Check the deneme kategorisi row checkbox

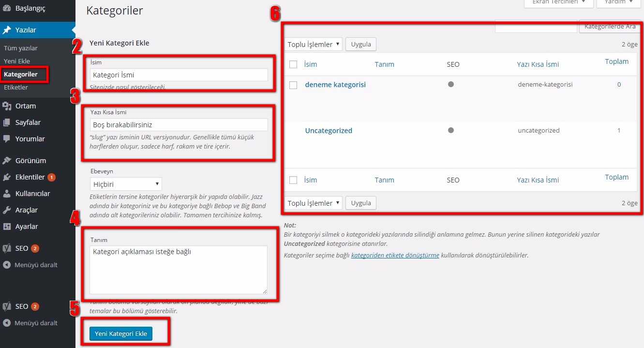(x=293, y=85)
